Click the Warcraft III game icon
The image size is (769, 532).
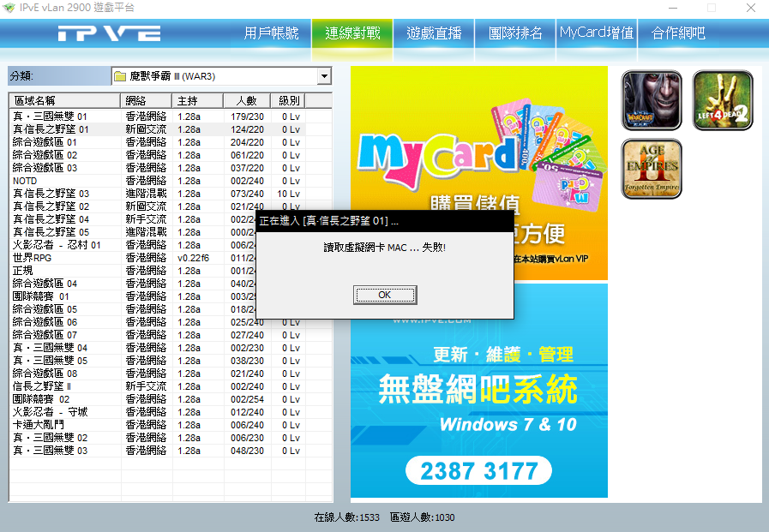point(652,100)
